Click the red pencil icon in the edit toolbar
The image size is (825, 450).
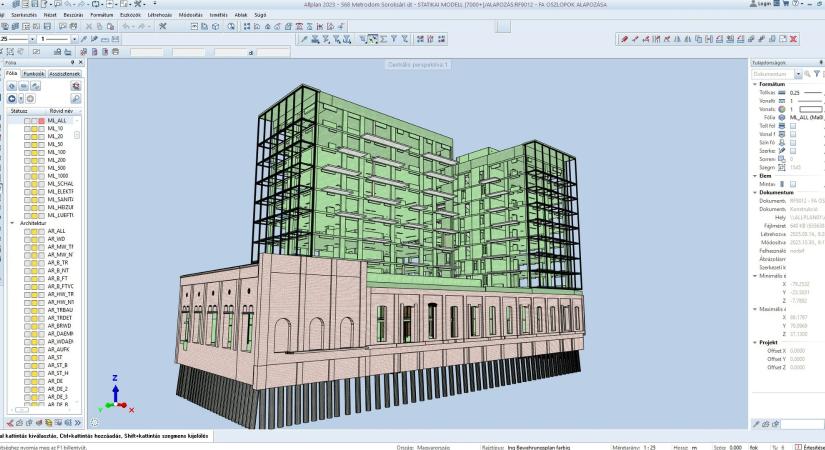click(x=624, y=39)
